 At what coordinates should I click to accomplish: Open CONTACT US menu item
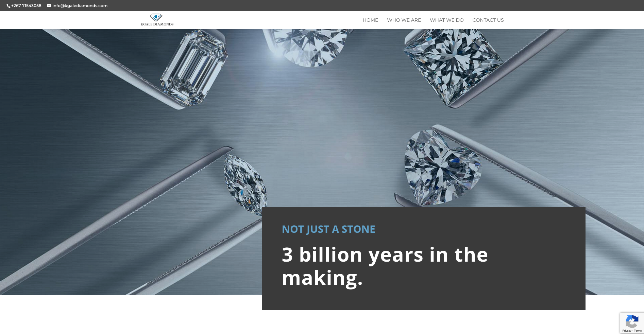[x=488, y=20]
